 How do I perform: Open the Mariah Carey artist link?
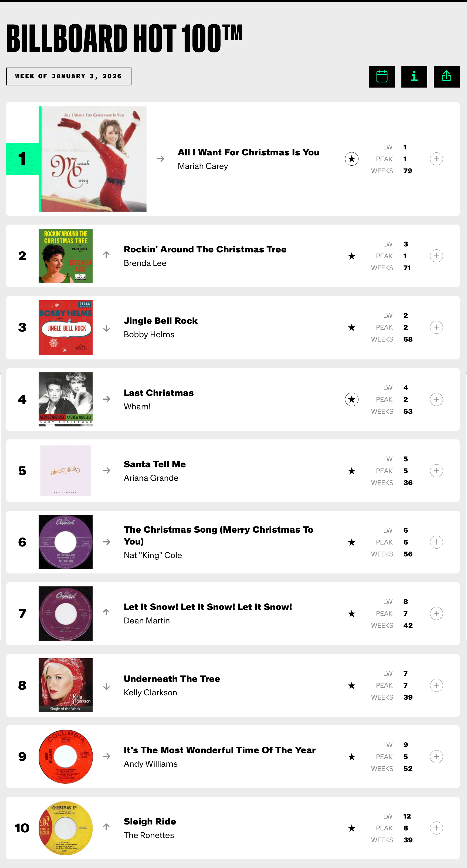pos(203,166)
